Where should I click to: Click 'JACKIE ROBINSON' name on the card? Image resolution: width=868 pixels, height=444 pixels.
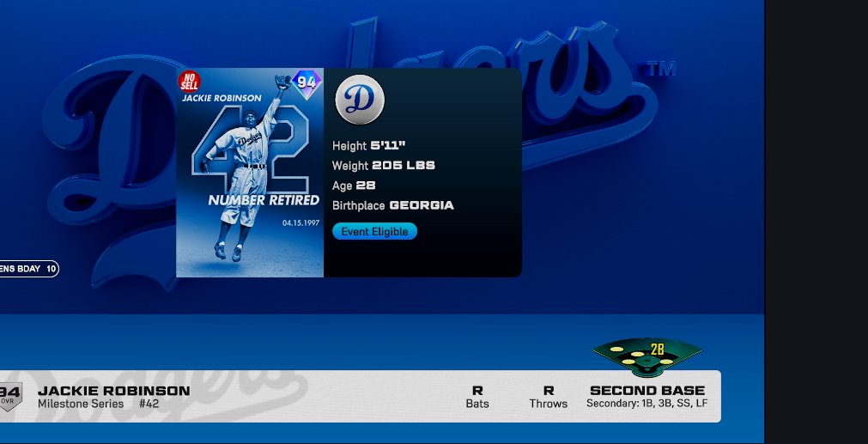pos(222,98)
